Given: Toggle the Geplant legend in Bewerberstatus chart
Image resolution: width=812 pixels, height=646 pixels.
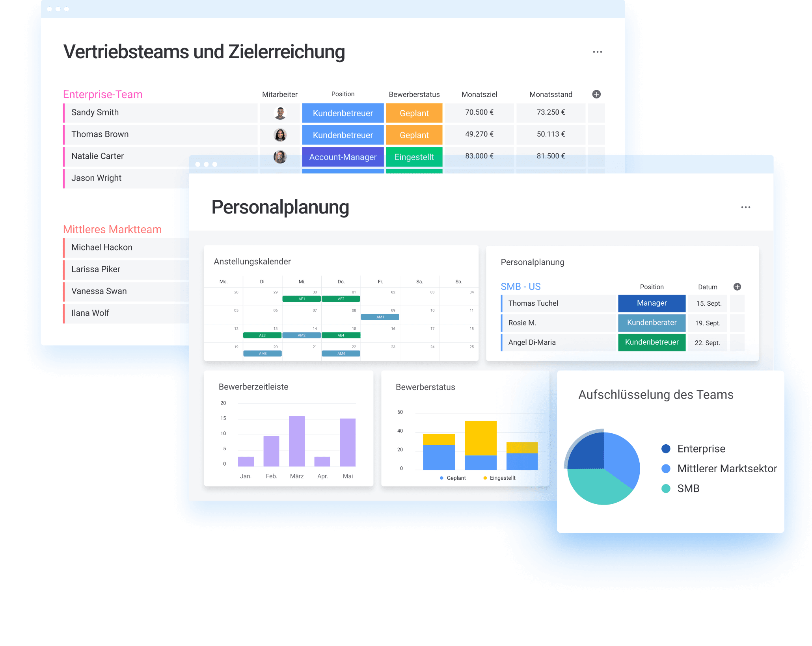Looking at the screenshot, I should point(453,478).
